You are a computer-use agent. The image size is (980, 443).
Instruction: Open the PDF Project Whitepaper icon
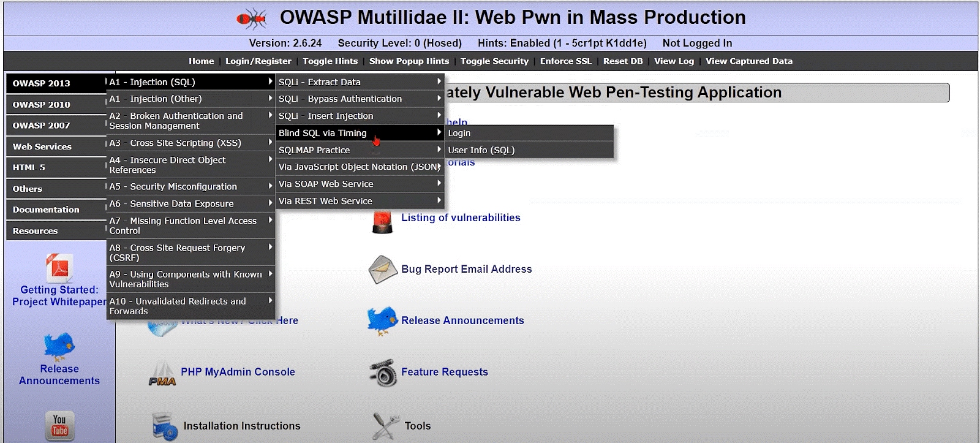pos(59,268)
